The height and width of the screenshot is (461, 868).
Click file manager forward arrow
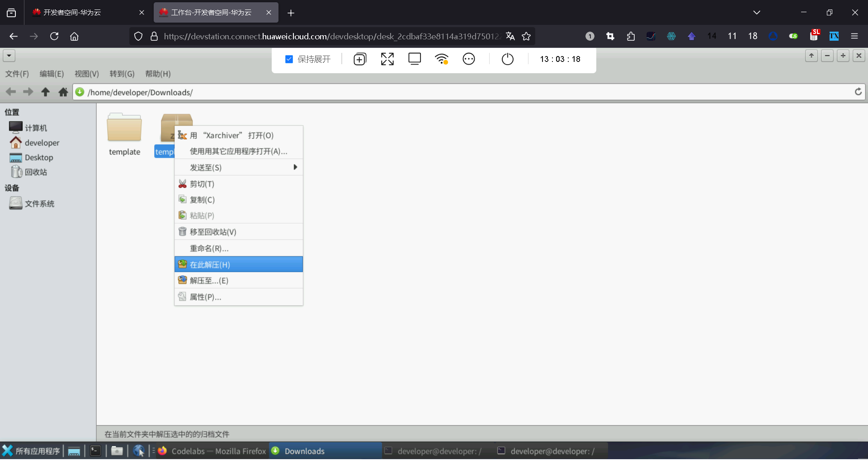28,92
